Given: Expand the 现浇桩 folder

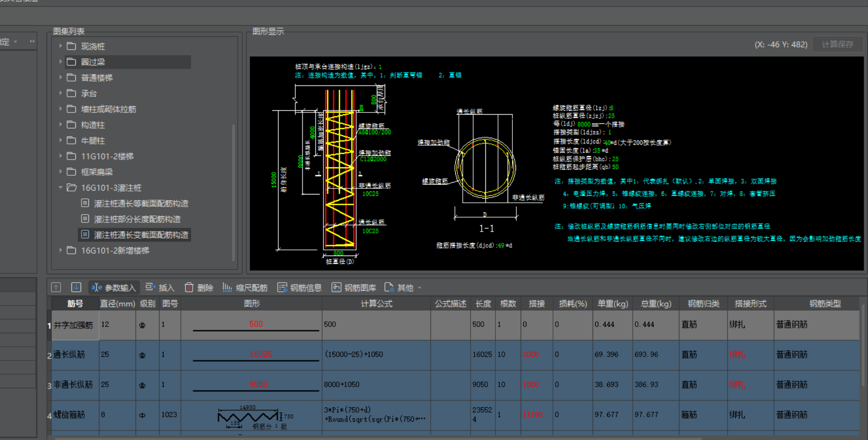Looking at the screenshot, I should pyautogui.click(x=61, y=46).
